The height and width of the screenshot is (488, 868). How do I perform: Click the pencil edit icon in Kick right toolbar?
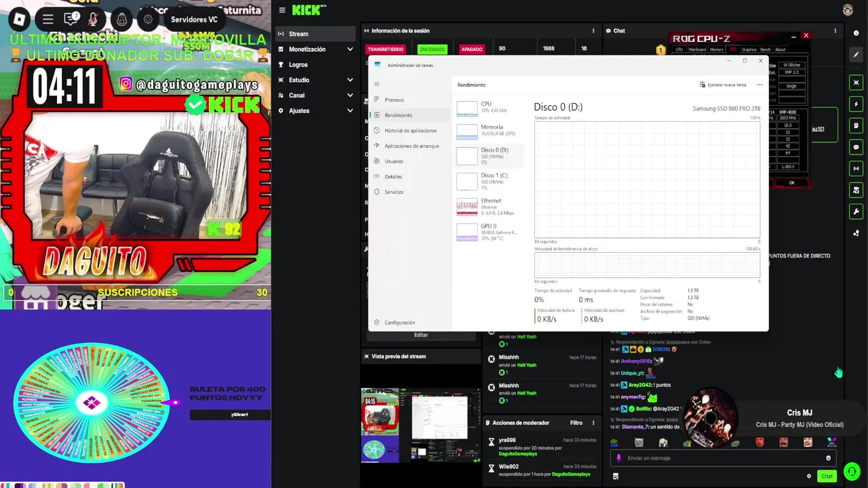pos(856,54)
